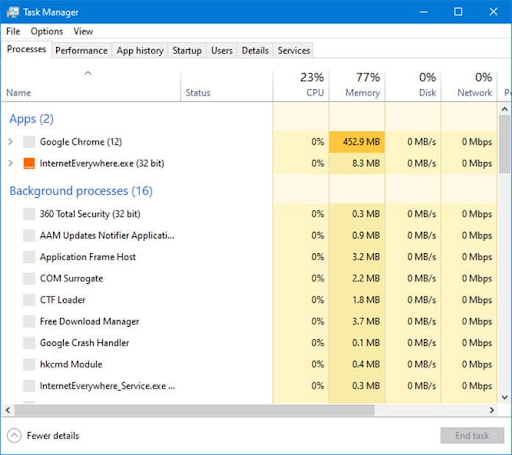Click the 360 Total Security process icon
Viewport: 512px width, 455px height.
29,214
